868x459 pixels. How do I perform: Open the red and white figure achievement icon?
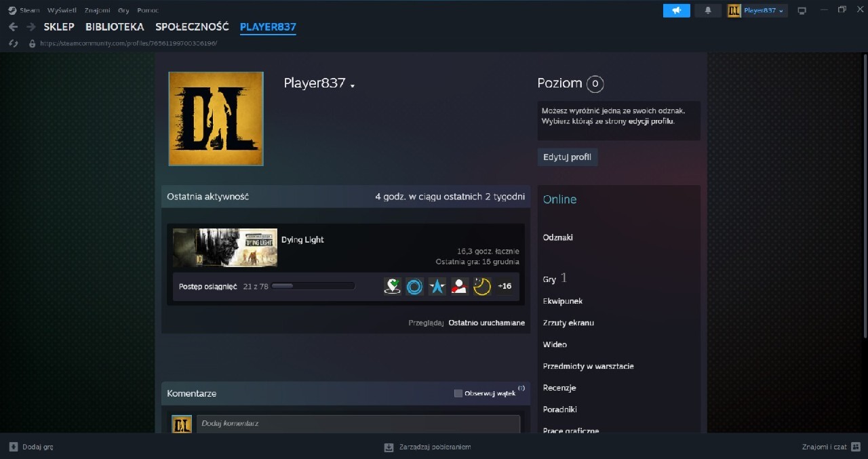[x=460, y=286]
